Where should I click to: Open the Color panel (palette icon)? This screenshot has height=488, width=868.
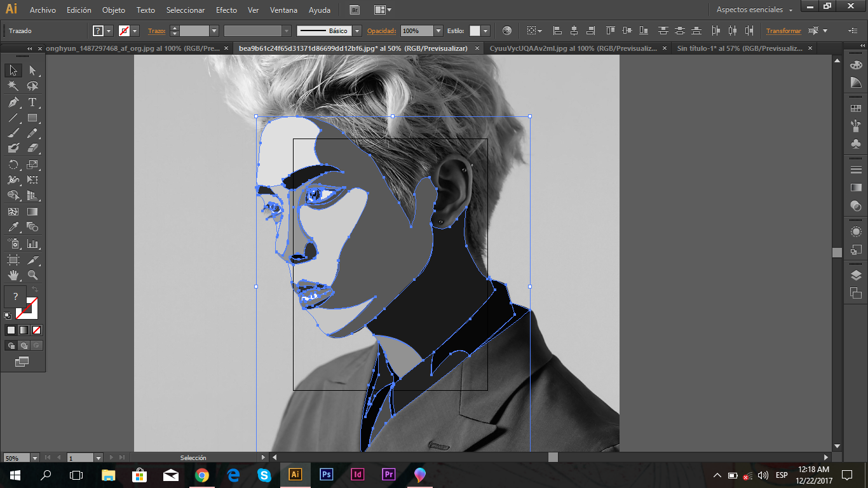coord(856,64)
